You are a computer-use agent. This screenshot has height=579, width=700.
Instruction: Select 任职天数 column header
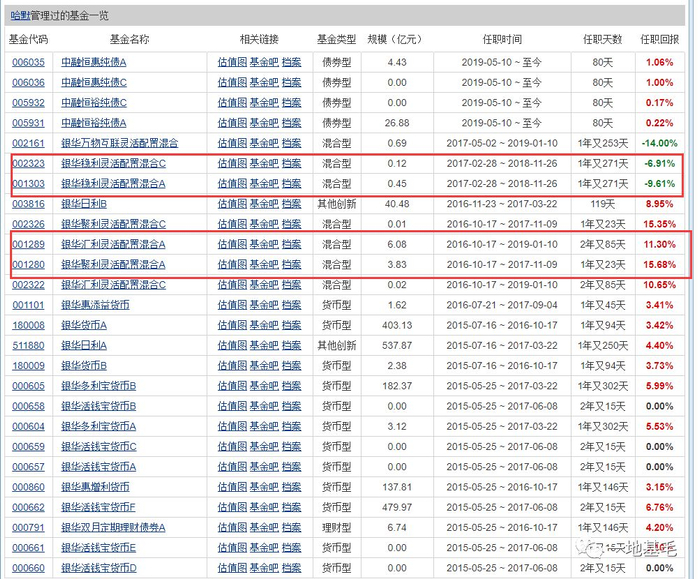[603, 39]
